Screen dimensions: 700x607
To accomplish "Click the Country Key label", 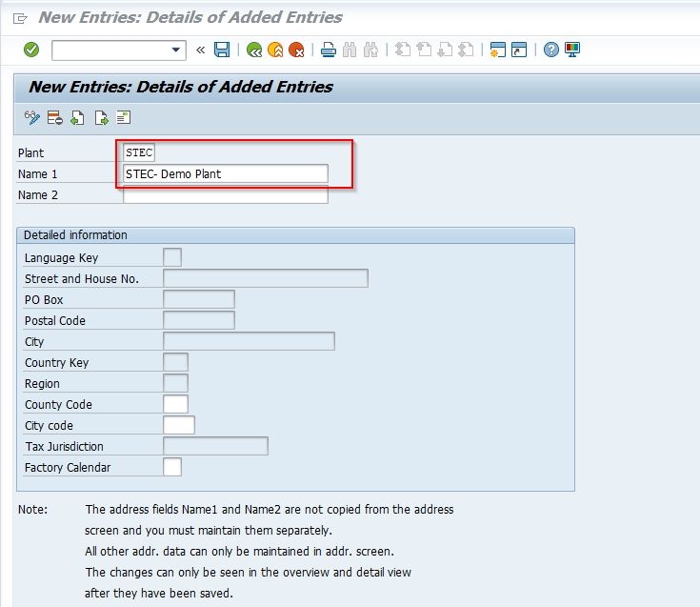I will (x=57, y=363).
